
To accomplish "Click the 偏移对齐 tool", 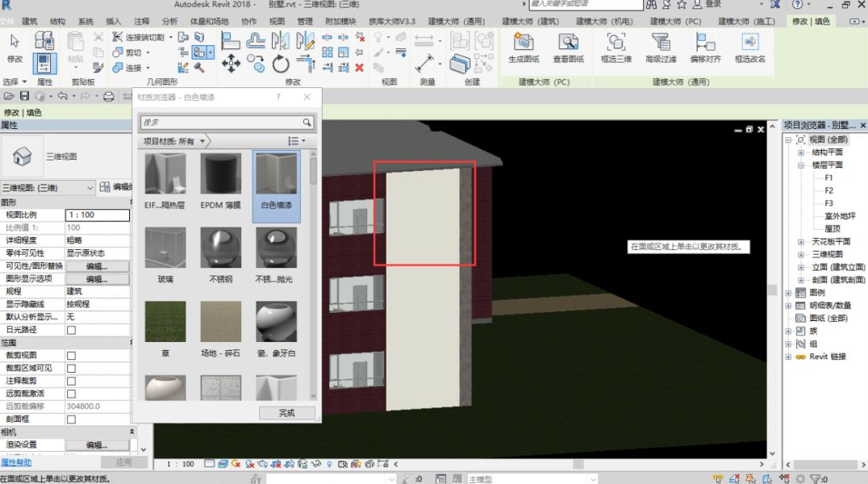I will (x=705, y=48).
